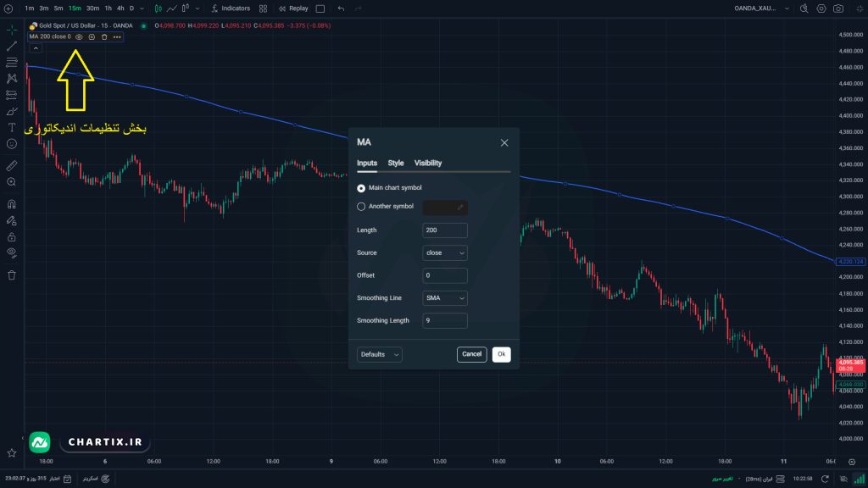Open the Defaults dropdown

[380, 355]
